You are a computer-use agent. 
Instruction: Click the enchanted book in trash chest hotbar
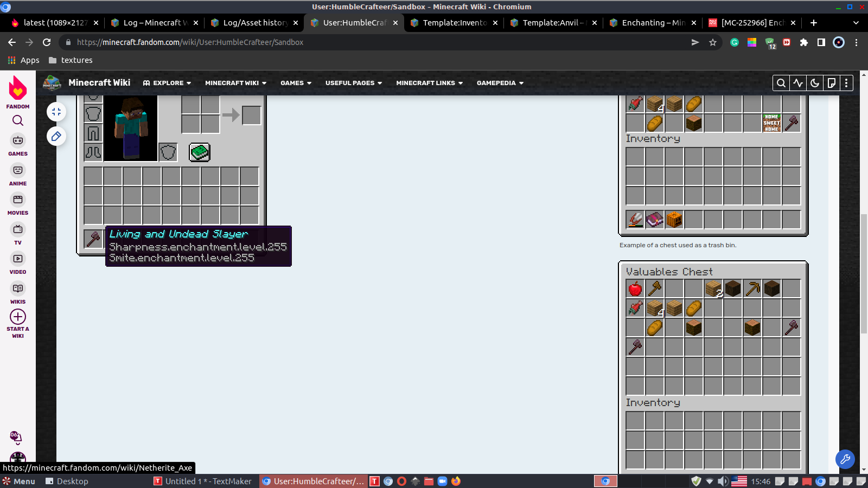coord(655,220)
